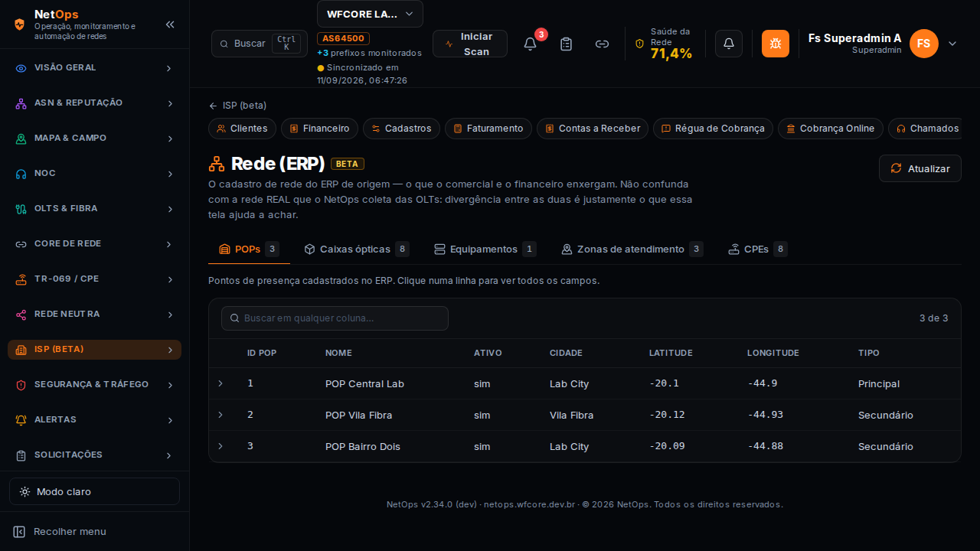Click the outlined bell button in header

tap(729, 44)
